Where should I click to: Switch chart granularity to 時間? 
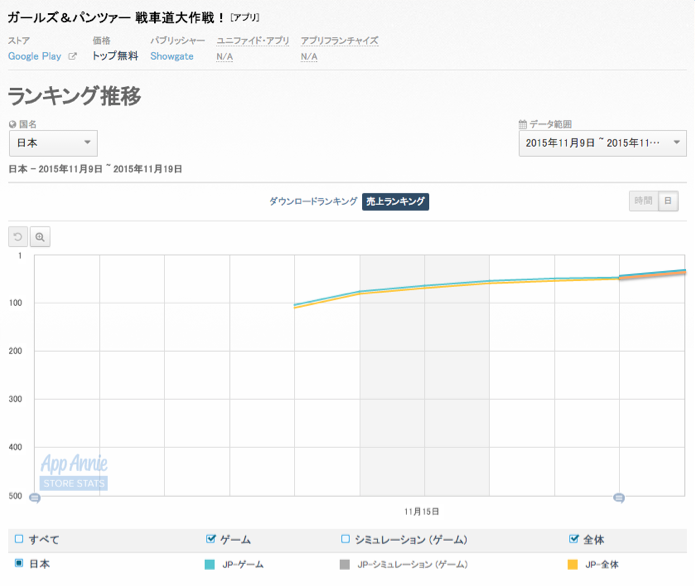coord(644,201)
